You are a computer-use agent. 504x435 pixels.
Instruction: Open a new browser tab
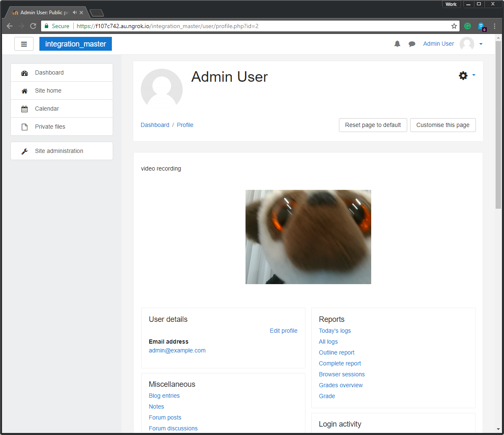coord(97,13)
